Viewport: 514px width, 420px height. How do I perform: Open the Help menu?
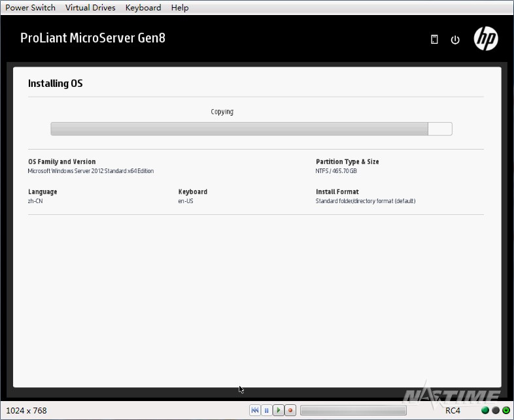tap(180, 8)
